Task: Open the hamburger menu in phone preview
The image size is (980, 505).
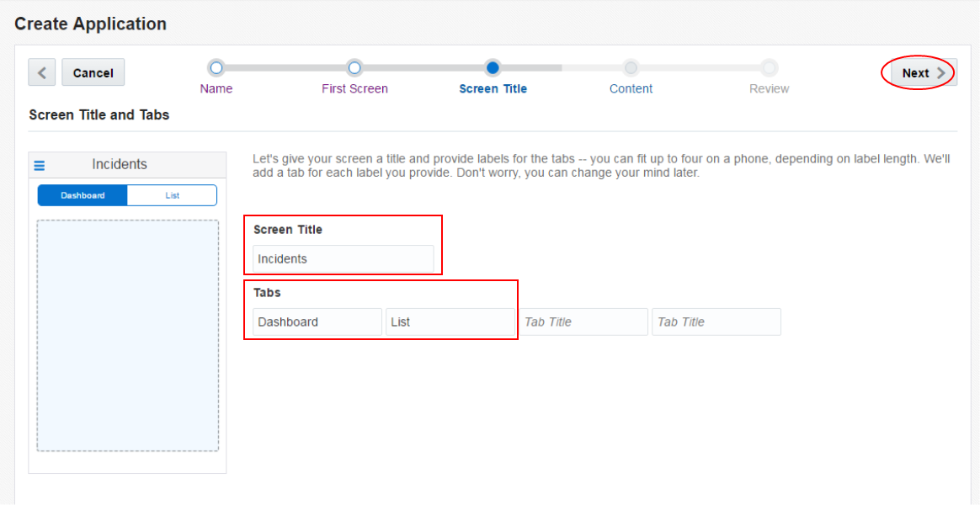Action: 40,166
